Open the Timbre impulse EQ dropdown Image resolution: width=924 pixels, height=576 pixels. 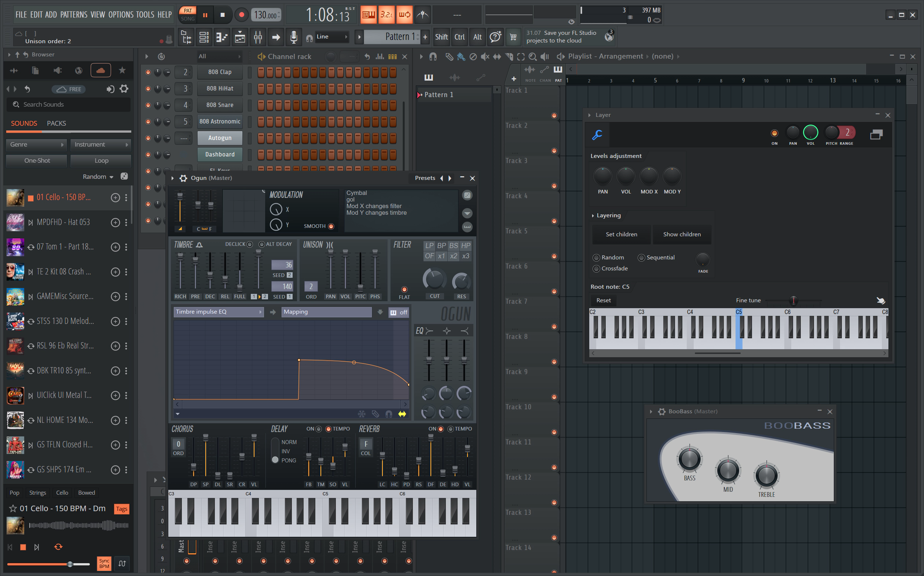coord(219,312)
